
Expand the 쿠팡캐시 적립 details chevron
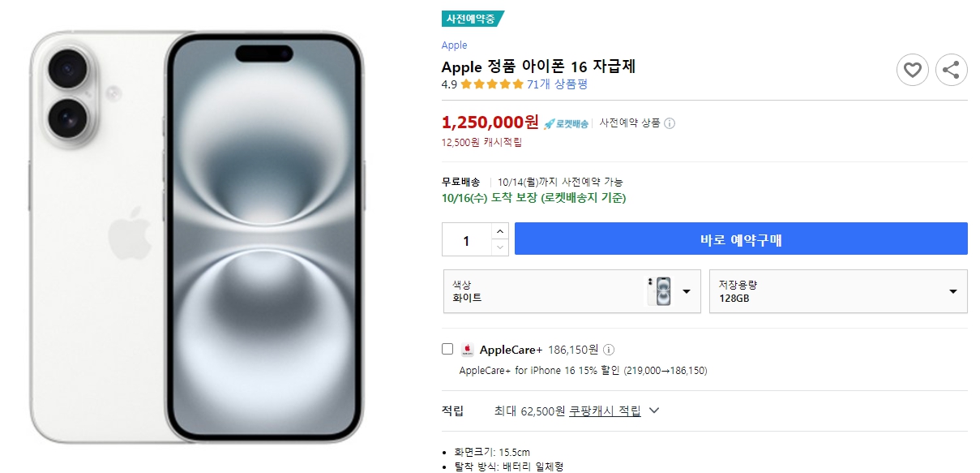[654, 411]
